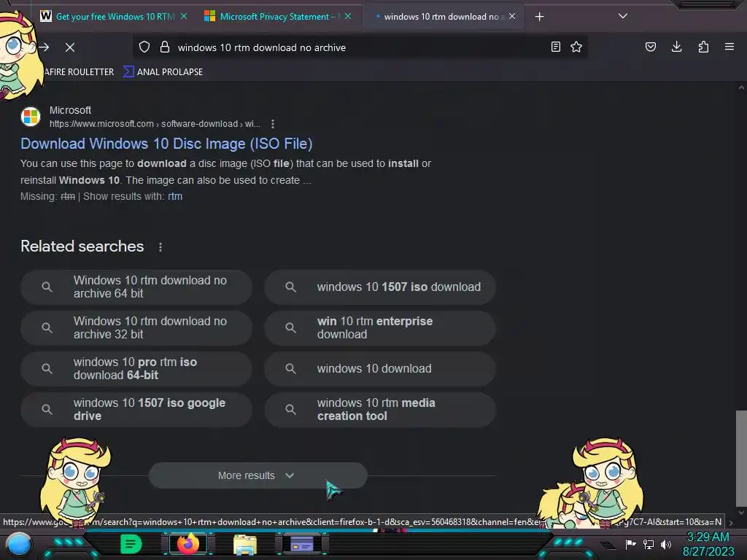Close the Get your free Windows 10 RTM tab
This screenshot has height=560, width=747.
click(184, 16)
